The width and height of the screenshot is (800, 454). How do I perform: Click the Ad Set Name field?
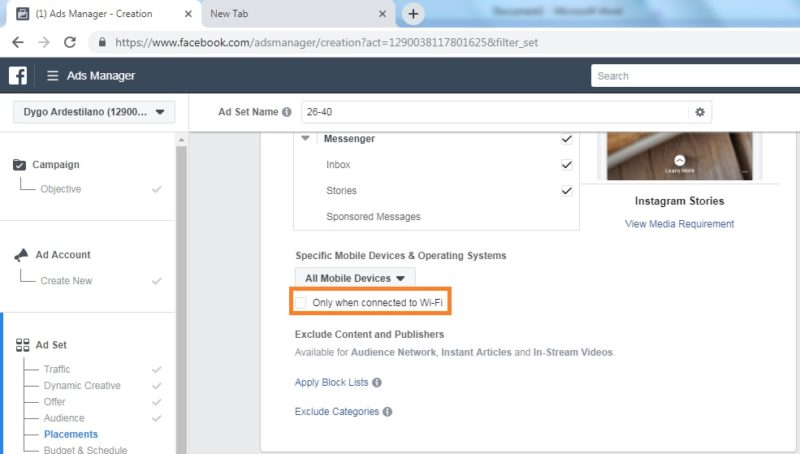point(495,112)
